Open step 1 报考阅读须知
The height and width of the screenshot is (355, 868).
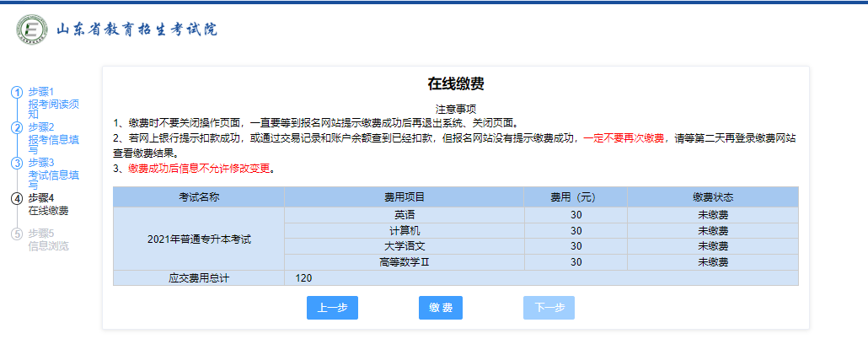53,104
